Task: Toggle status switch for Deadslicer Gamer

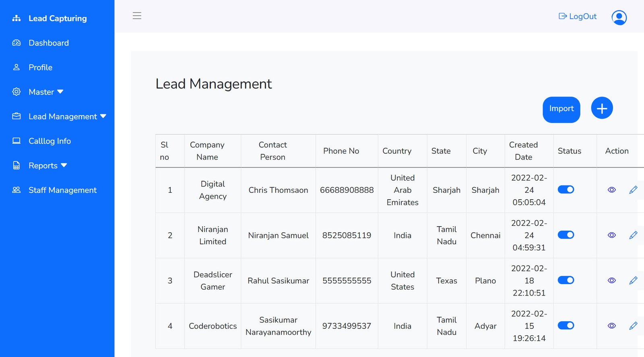Action: [566, 280]
